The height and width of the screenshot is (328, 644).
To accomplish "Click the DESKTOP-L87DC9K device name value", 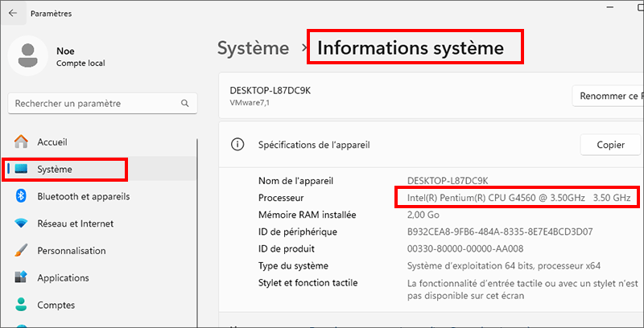I will click(x=448, y=180).
